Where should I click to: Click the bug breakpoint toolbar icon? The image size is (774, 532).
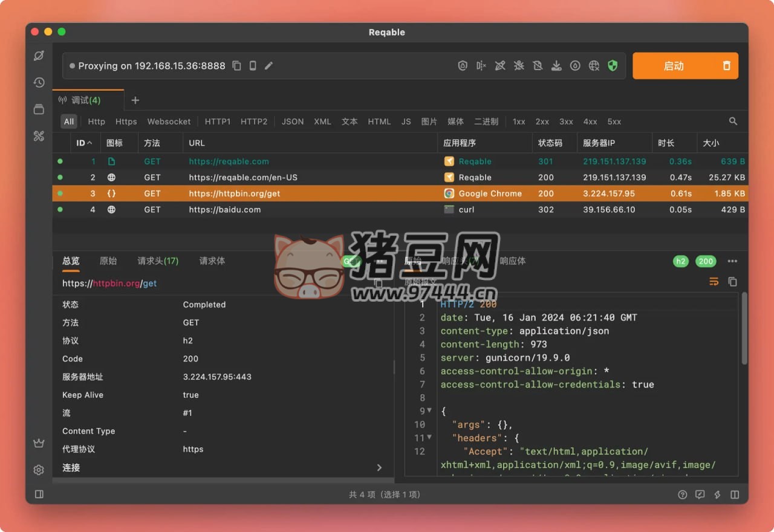click(x=519, y=65)
